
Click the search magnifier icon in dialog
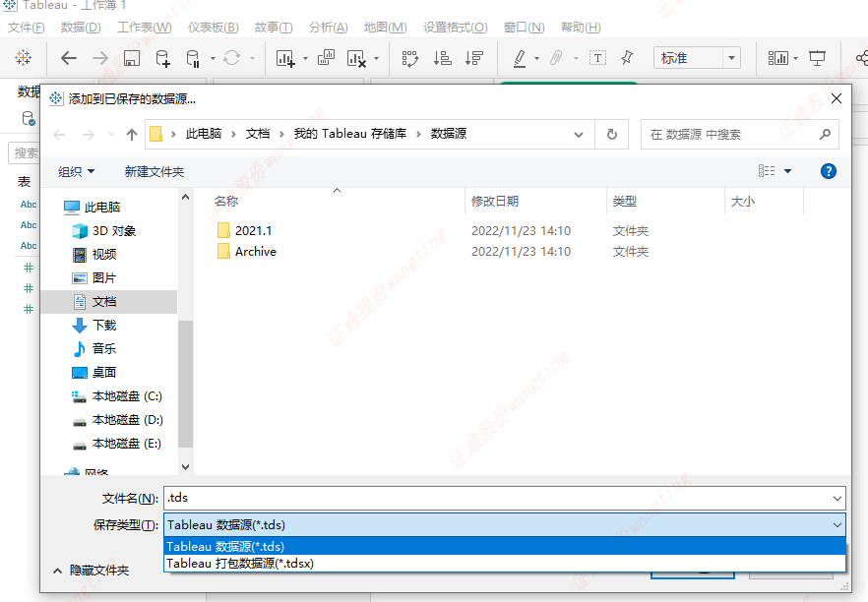click(825, 134)
